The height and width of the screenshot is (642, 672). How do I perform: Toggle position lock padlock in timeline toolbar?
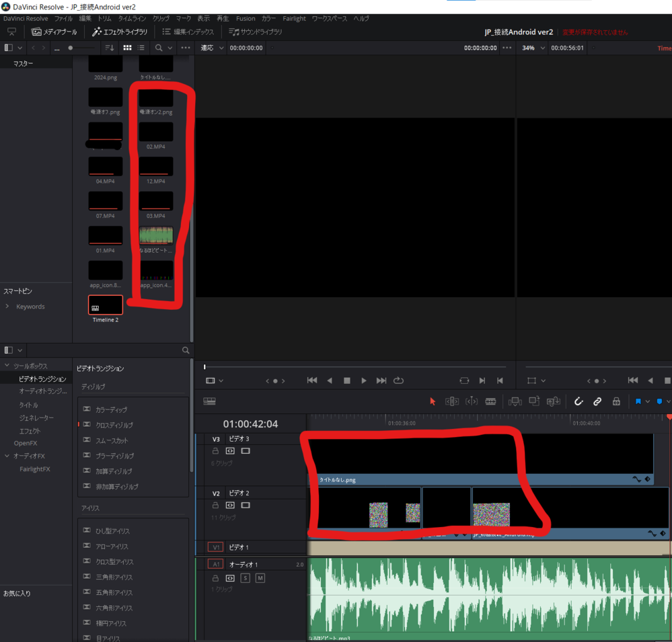pyautogui.click(x=616, y=401)
